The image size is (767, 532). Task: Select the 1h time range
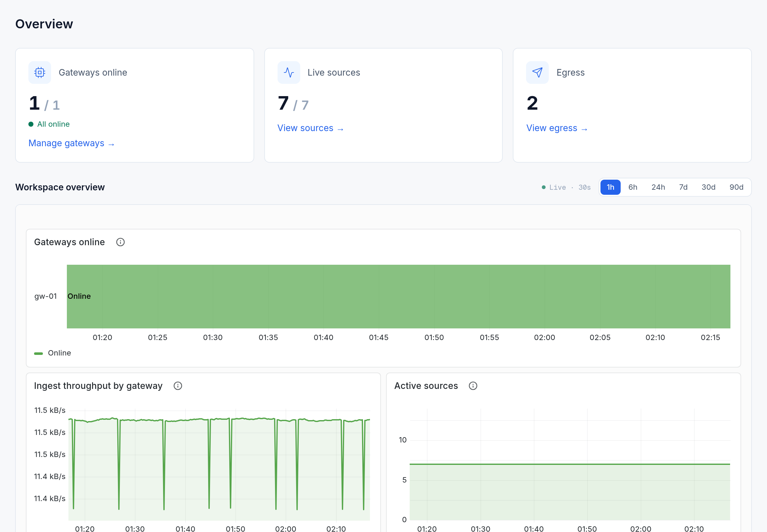[610, 187]
